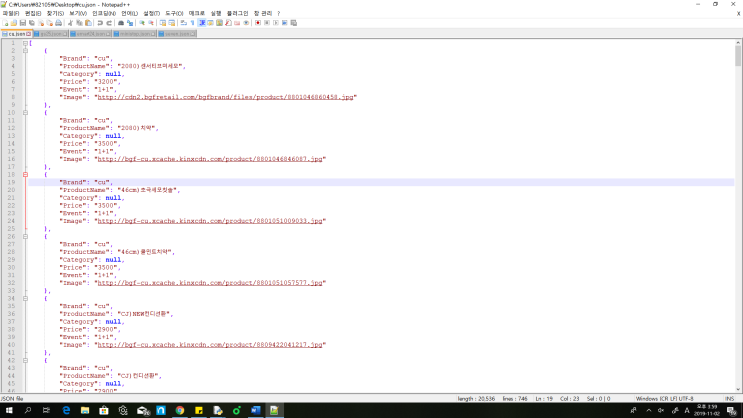Click the Windows Start button
743x418 pixels.
tap(9, 410)
